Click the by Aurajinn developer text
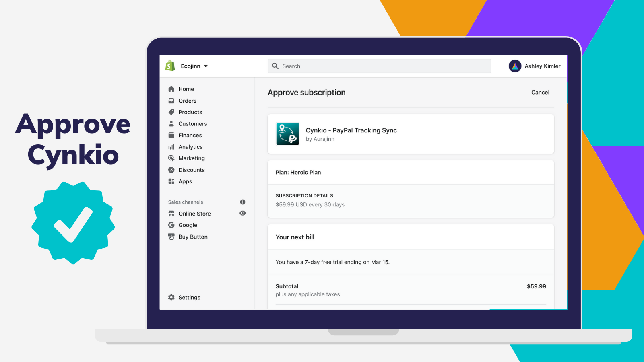Image resolution: width=644 pixels, height=362 pixels. click(320, 139)
